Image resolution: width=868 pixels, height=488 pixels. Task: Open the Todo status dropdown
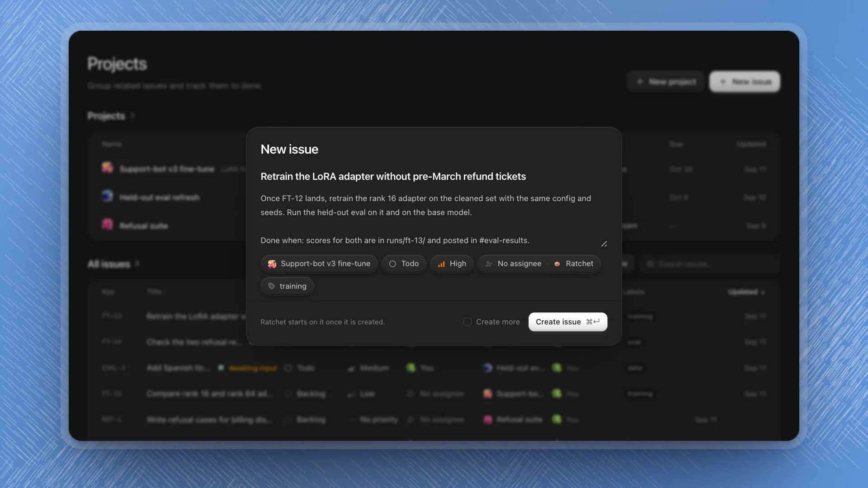(404, 263)
